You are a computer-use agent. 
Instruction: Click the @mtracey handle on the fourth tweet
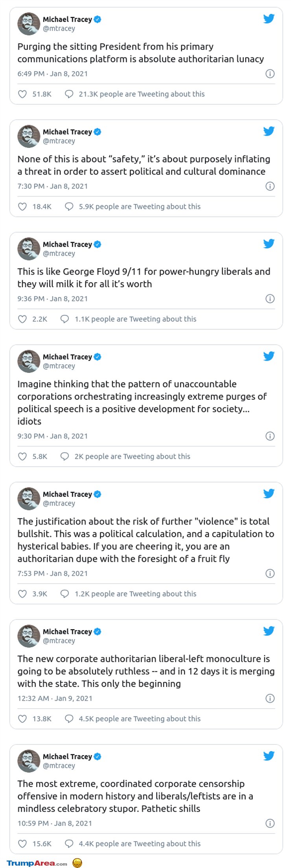[59, 366]
